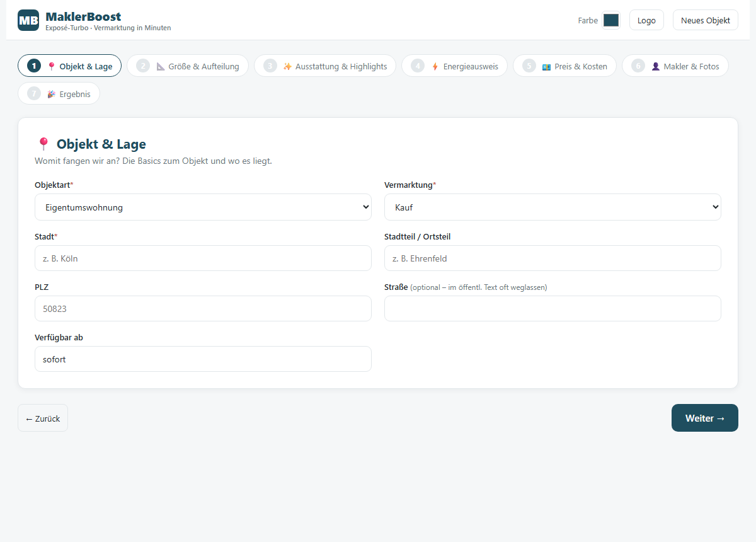Click the person icon for Makler & Fotos
Image resolution: width=756 pixels, height=542 pixels.
tap(655, 66)
